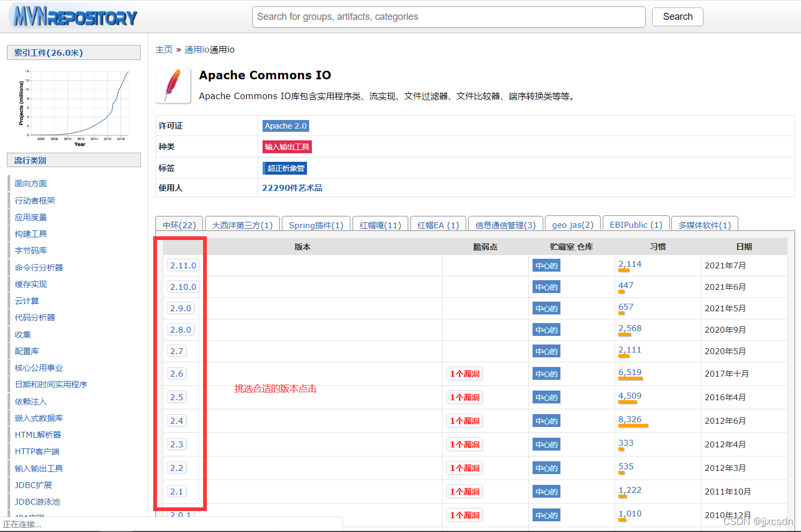Focus the search field for groups, artifacts
Viewport: 801px width, 532px height.
click(x=448, y=17)
